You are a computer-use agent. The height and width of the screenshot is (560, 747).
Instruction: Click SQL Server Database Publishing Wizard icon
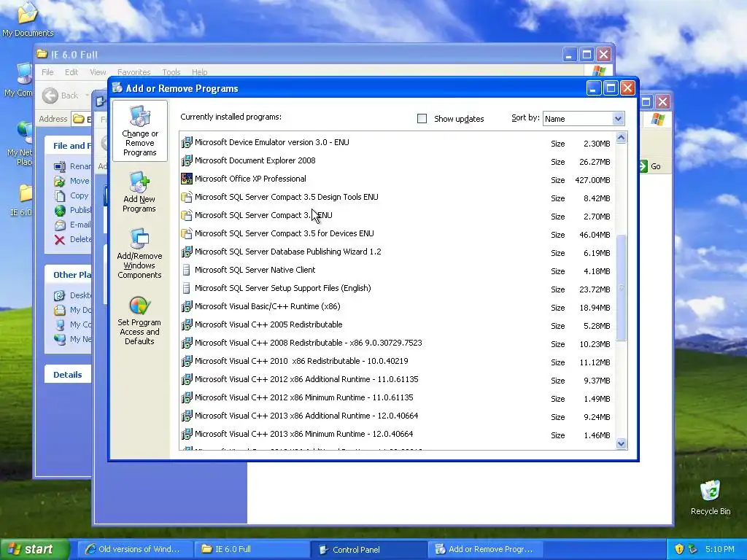(187, 252)
